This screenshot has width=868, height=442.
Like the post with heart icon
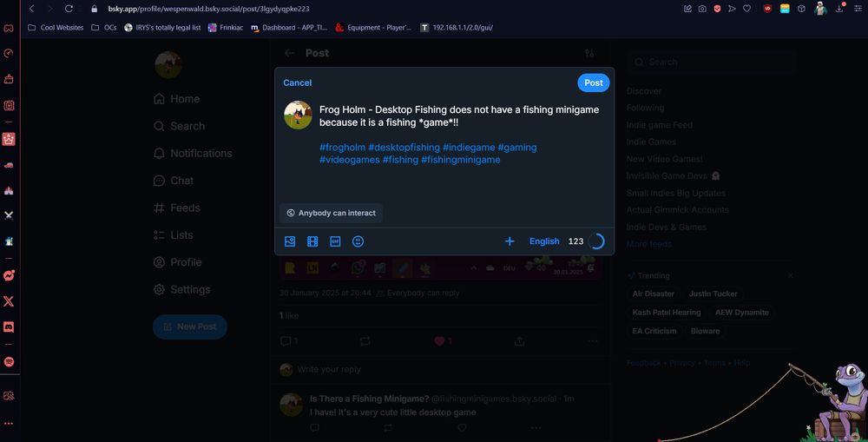coord(439,341)
